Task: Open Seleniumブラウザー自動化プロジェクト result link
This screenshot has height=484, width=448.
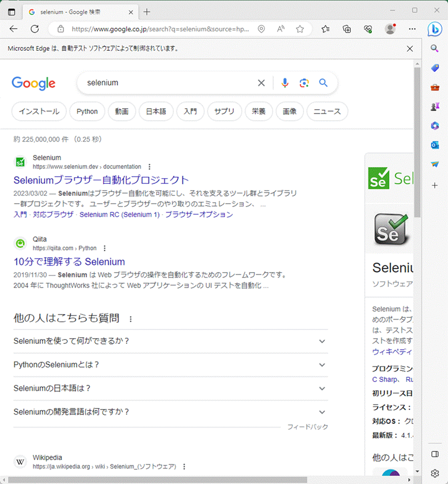Action: [101, 180]
